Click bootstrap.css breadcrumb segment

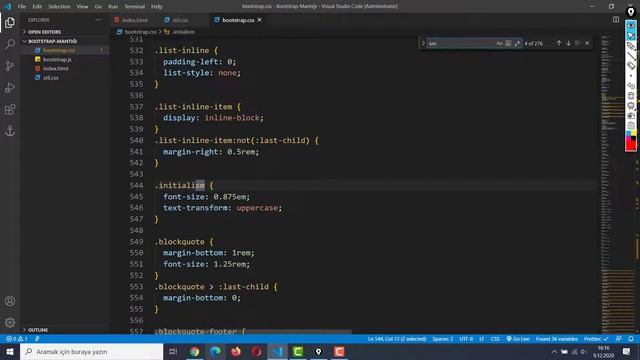(x=137, y=32)
